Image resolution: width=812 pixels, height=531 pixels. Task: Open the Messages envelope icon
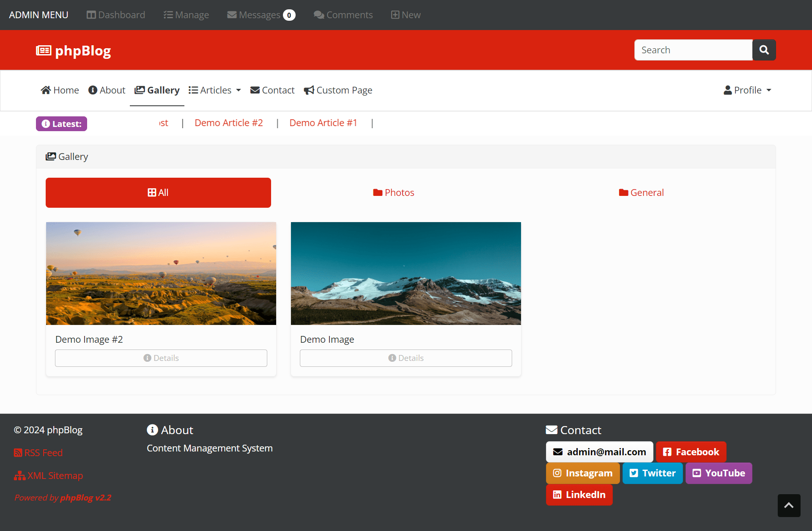tap(232, 15)
